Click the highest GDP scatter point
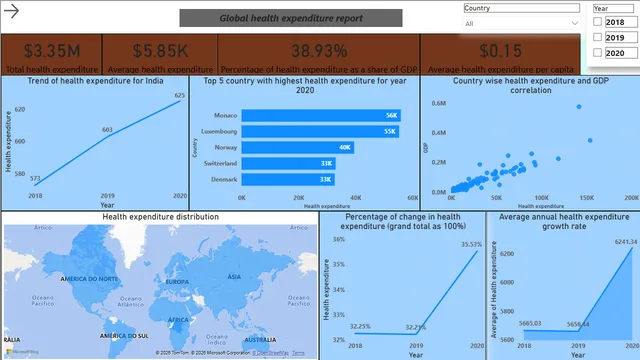The width and height of the screenshot is (640, 360). tap(579, 107)
